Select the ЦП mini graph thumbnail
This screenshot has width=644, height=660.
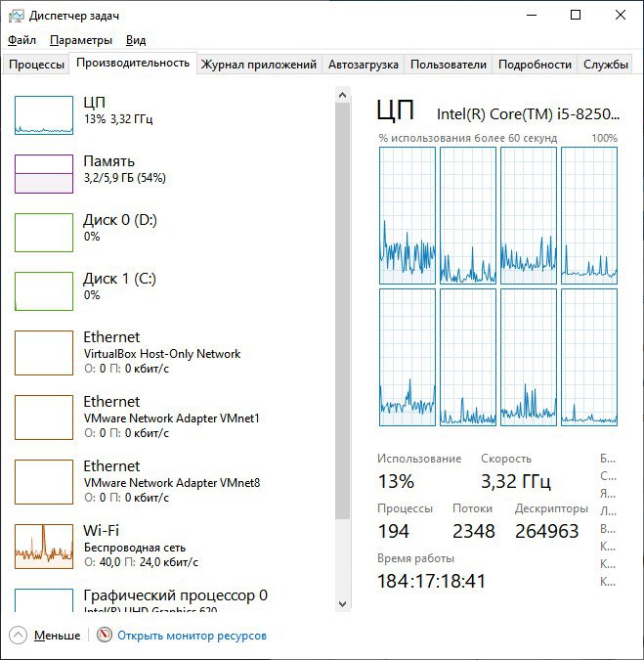tap(44, 115)
